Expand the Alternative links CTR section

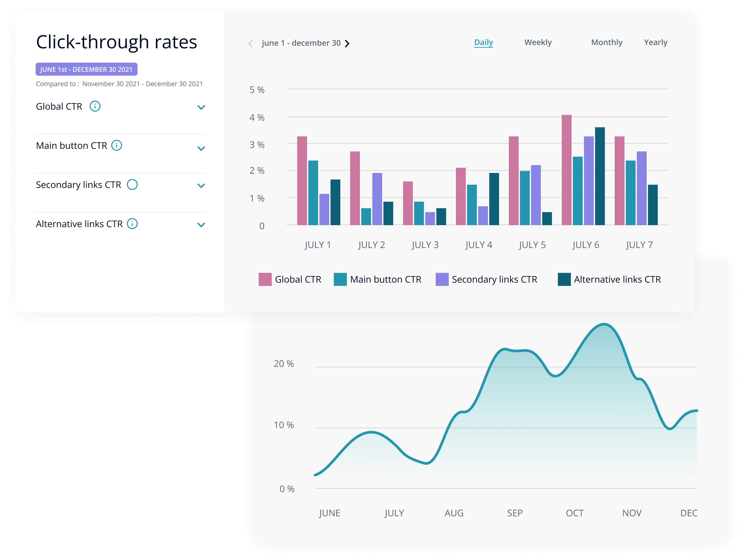coord(201,225)
